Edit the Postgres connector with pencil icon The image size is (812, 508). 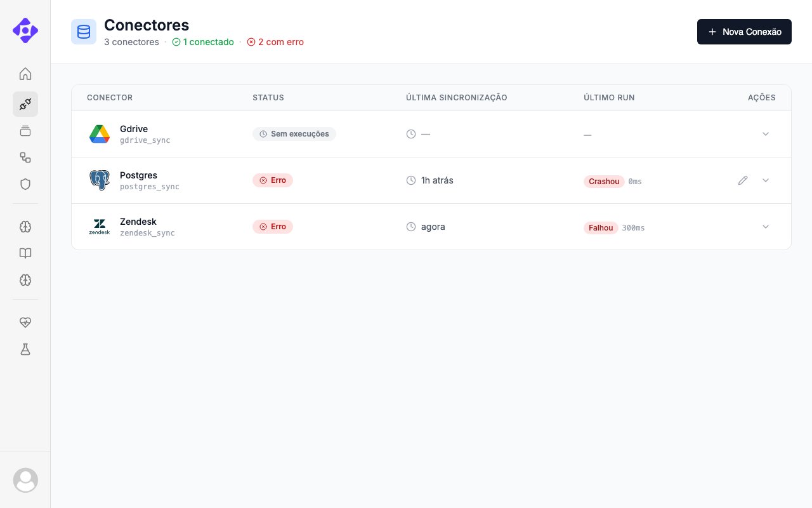coord(743,180)
